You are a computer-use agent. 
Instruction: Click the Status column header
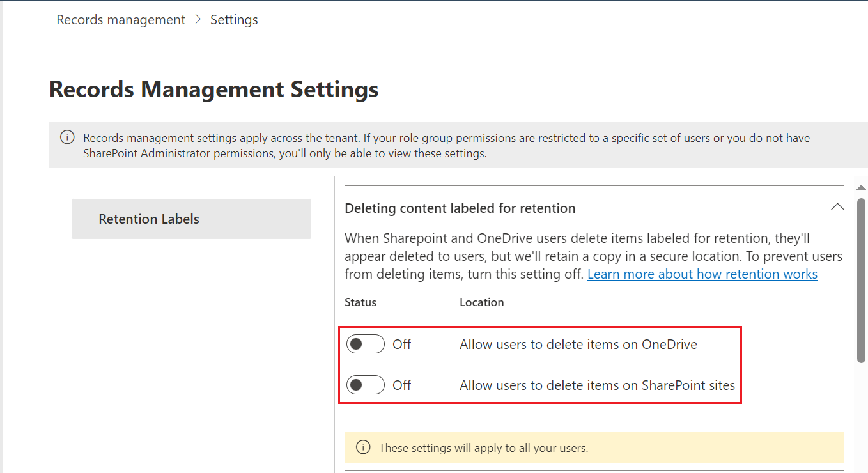[360, 302]
